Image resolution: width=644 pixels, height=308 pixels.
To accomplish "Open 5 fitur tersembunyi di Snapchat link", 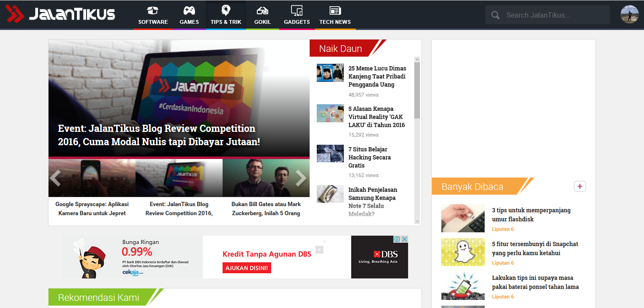I will [x=535, y=248].
